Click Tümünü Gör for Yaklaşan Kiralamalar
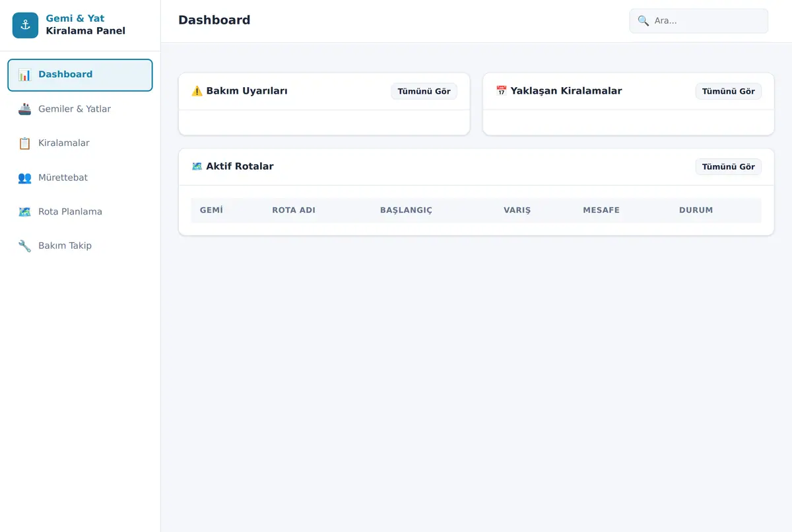 728,91
